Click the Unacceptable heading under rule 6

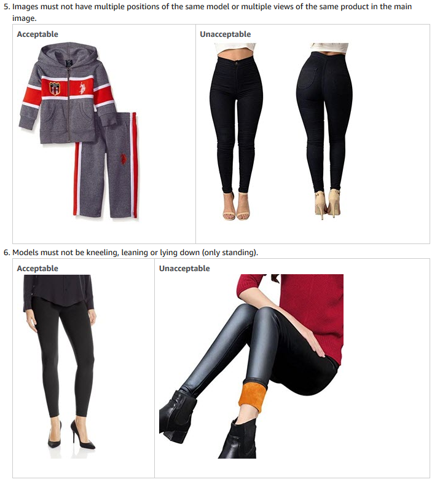(184, 268)
